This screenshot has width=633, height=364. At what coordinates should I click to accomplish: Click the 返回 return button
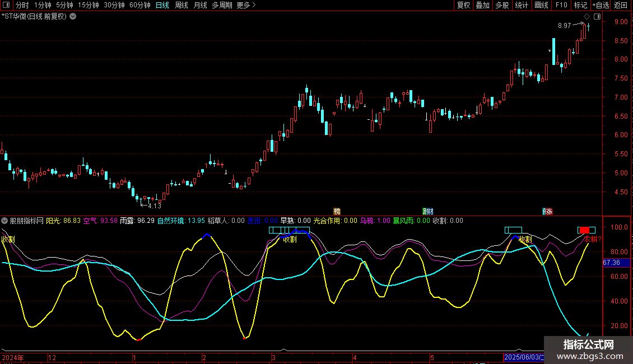pyautogui.click(x=621, y=5)
